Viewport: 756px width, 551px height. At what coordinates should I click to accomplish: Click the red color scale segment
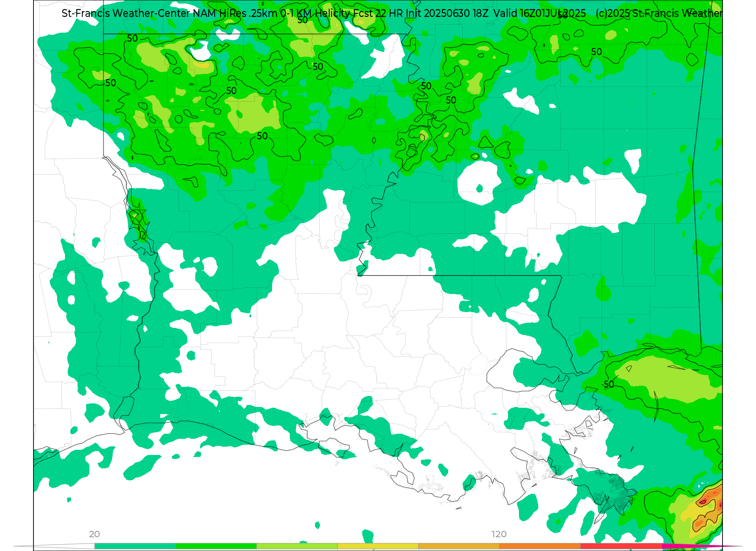[x=621, y=546]
